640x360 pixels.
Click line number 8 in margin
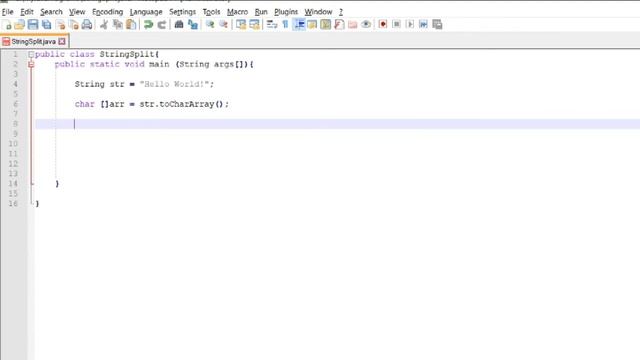tap(15, 124)
